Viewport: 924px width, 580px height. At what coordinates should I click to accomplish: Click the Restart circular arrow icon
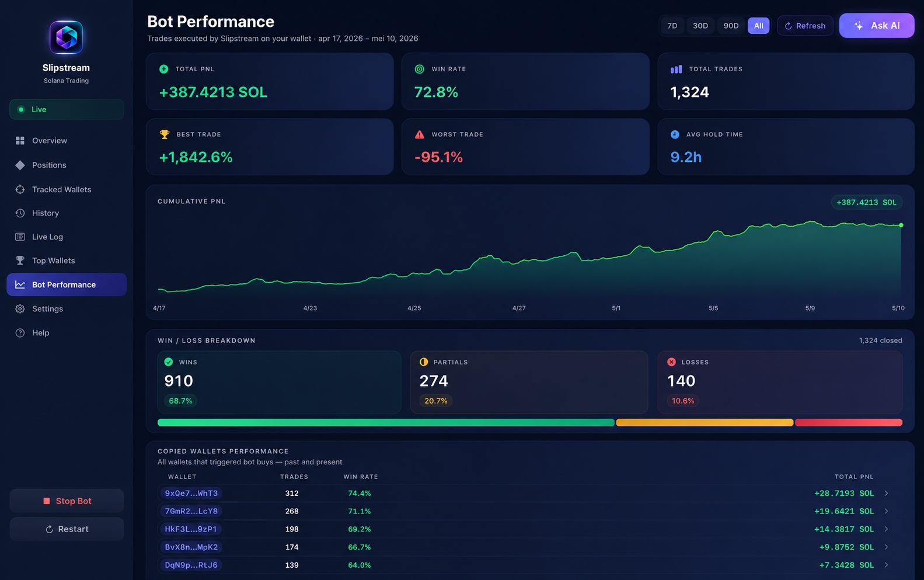click(50, 529)
